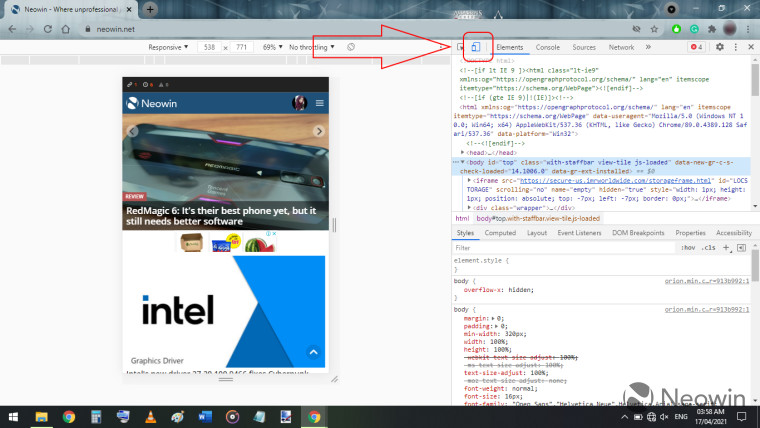Viewport: 760px width, 428px height.
Task: Expand the iframe element node
Action: tap(469, 180)
